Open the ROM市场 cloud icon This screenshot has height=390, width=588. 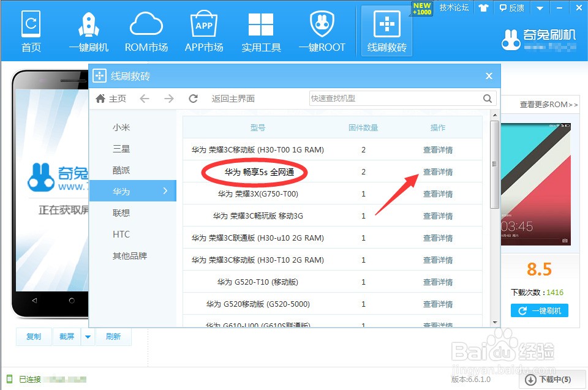tap(146, 31)
